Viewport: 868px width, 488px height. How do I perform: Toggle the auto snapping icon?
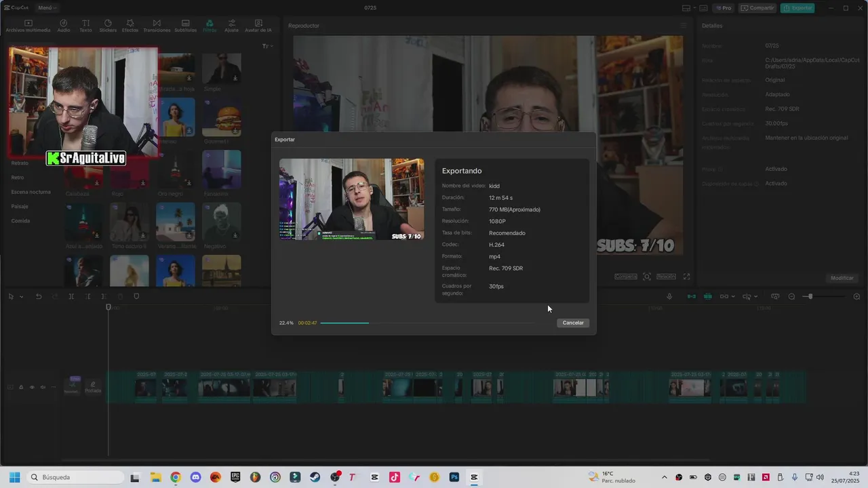(x=708, y=296)
